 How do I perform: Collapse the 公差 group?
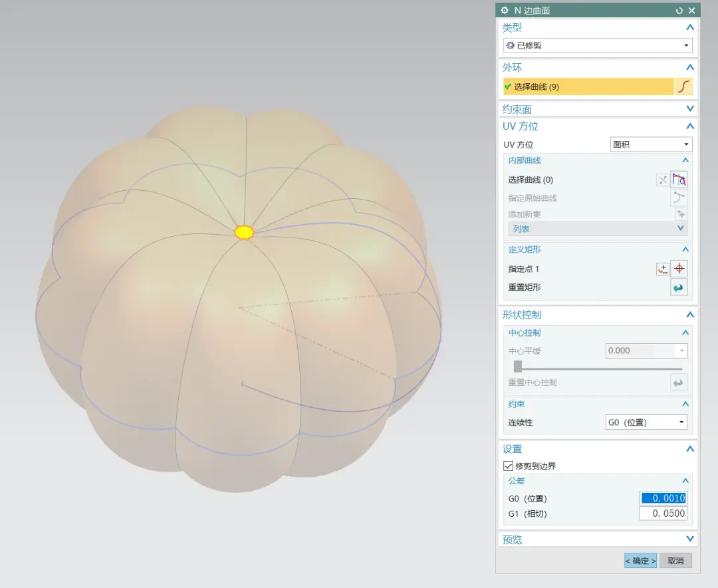pos(685,481)
